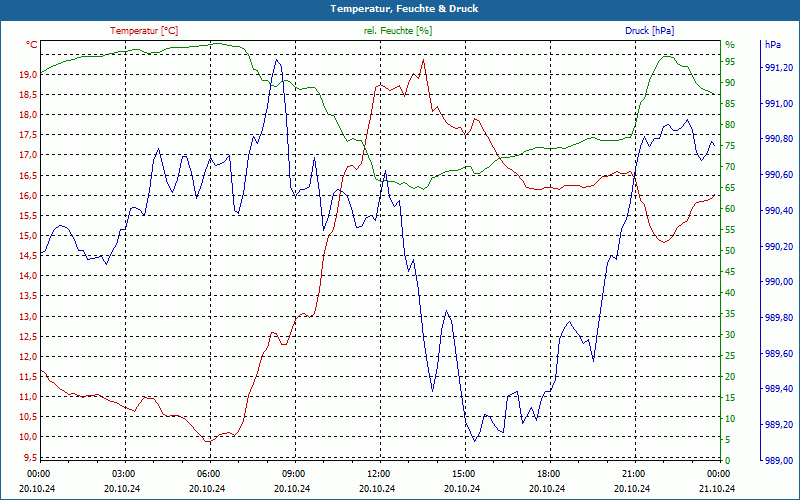
Task: Click the highest peak of the blue pressure curve
Action: tap(277, 60)
